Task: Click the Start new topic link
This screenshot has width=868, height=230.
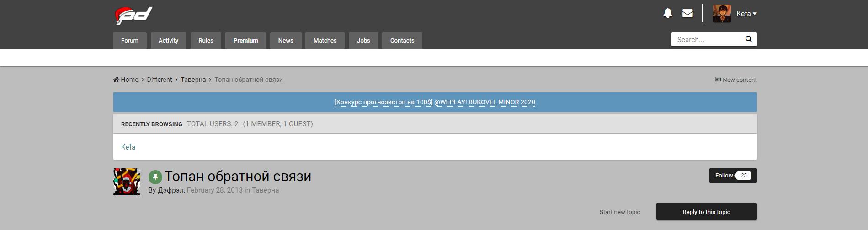Action: (619, 212)
